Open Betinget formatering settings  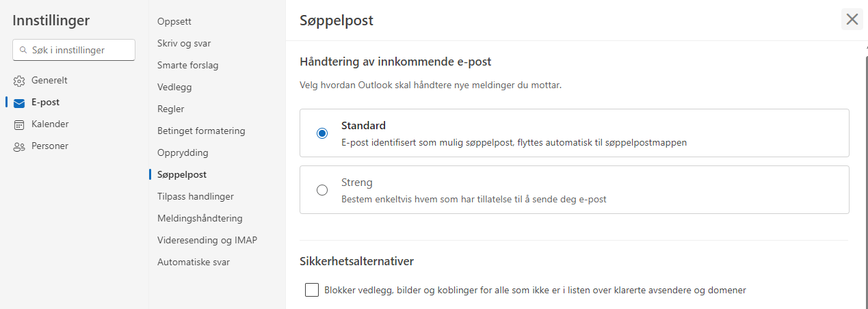(201, 131)
